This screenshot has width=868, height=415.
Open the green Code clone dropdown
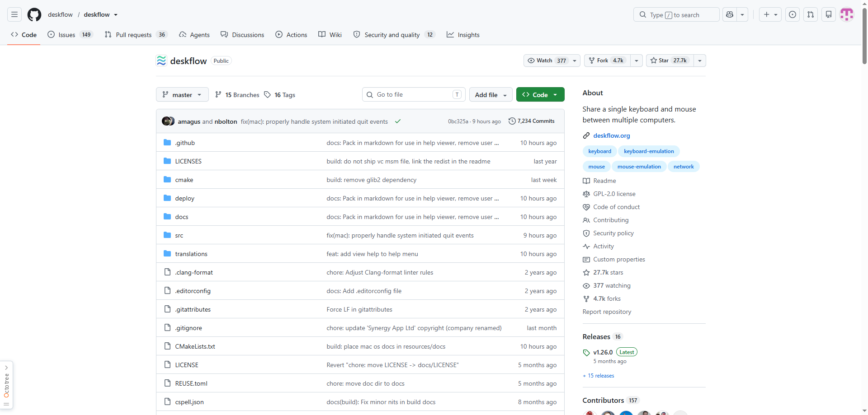tap(540, 94)
